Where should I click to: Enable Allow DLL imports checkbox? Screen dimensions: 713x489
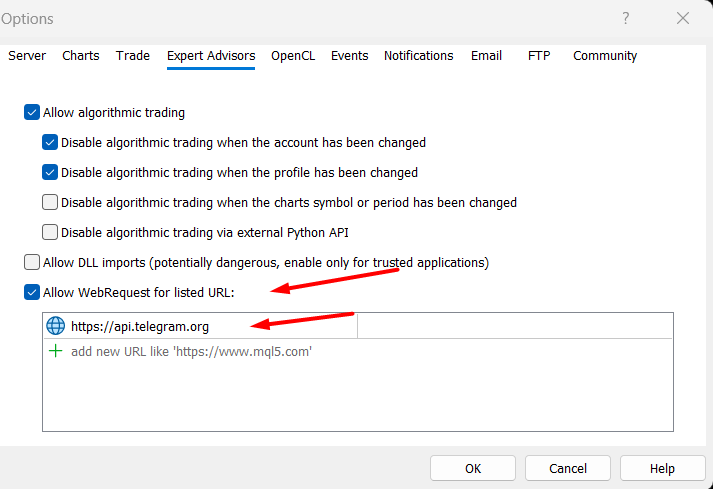(32, 263)
